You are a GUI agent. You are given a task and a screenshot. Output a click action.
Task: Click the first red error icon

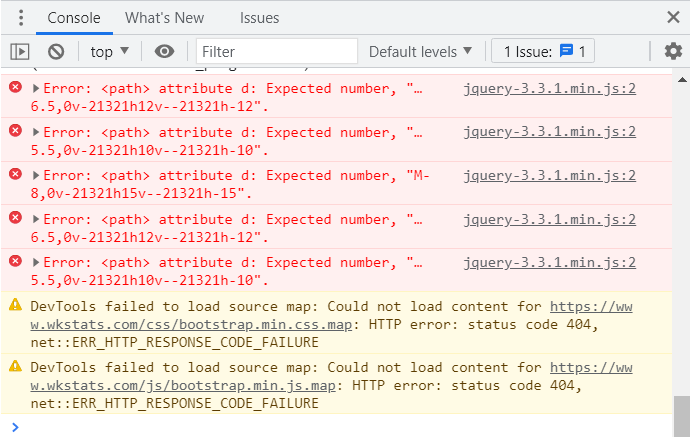tap(15, 88)
